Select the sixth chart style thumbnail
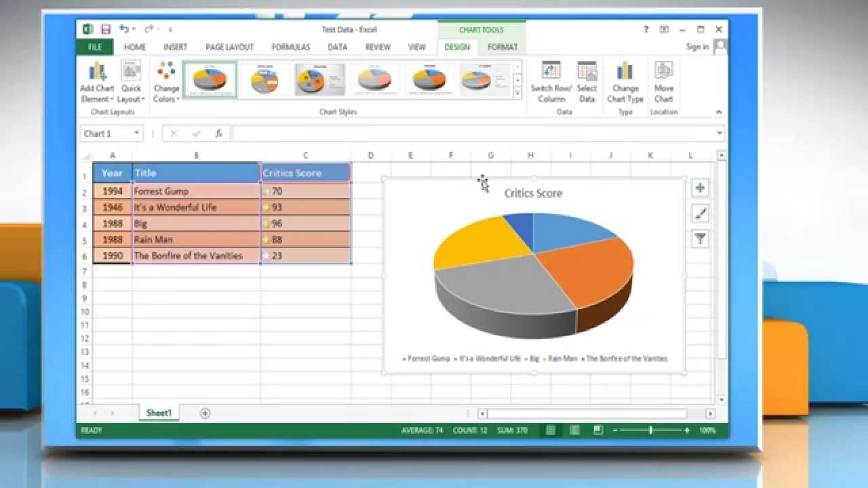Screen dimensions: 868x488 (x=484, y=79)
